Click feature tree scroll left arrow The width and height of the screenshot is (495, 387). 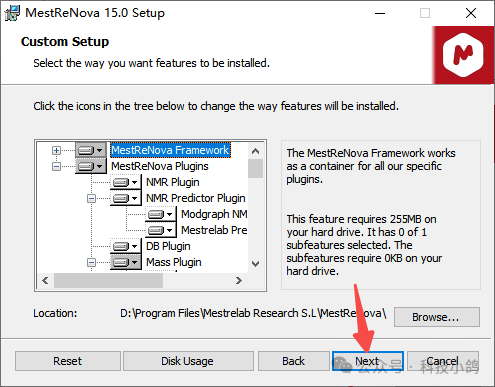(x=46, y=281)
